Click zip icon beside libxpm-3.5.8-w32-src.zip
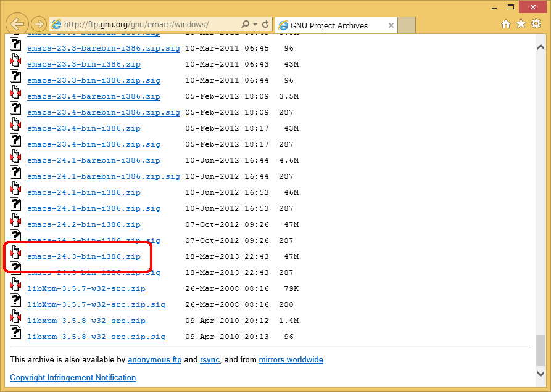This screenshot has width=551, height=392. point(15,317)
